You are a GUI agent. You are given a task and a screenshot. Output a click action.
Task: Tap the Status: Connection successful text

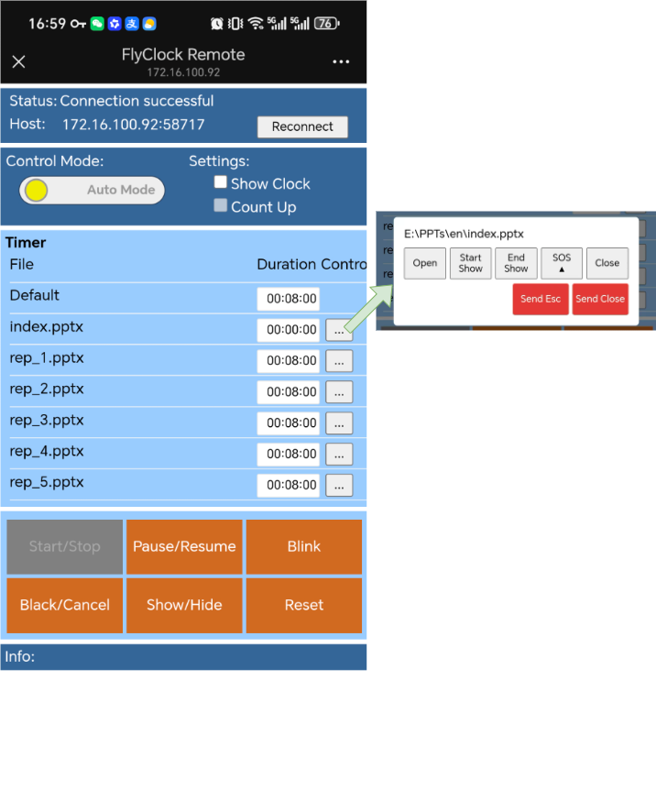111,101
